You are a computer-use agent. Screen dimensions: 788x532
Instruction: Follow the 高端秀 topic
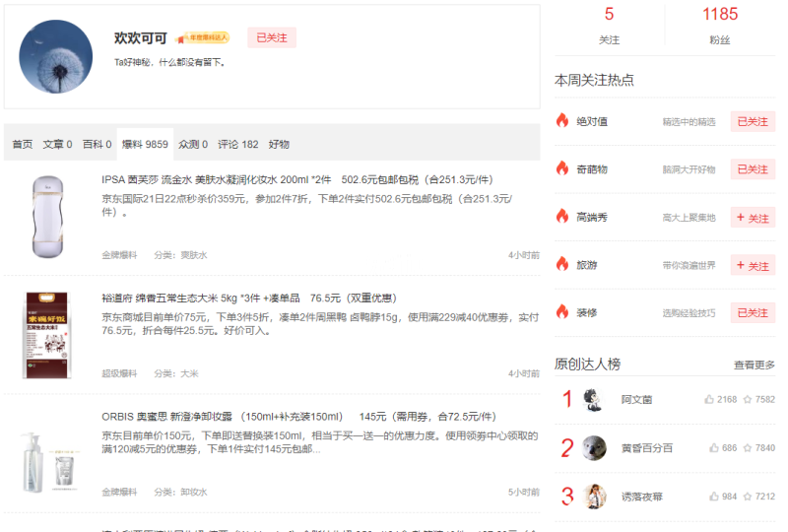(x=753, y=218)
